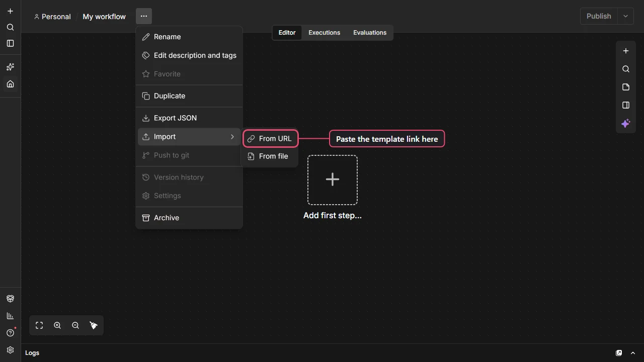Open search from the left sidebar
The image size is (644, 362).
coord(10,27)
